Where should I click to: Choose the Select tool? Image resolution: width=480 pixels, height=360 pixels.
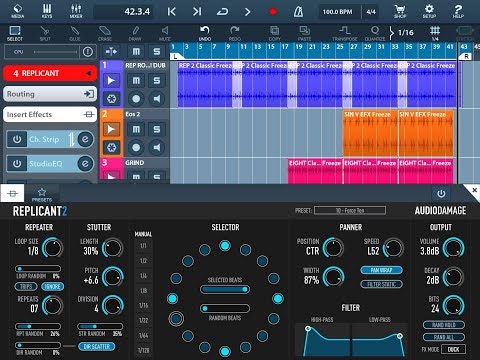(15, 33)
